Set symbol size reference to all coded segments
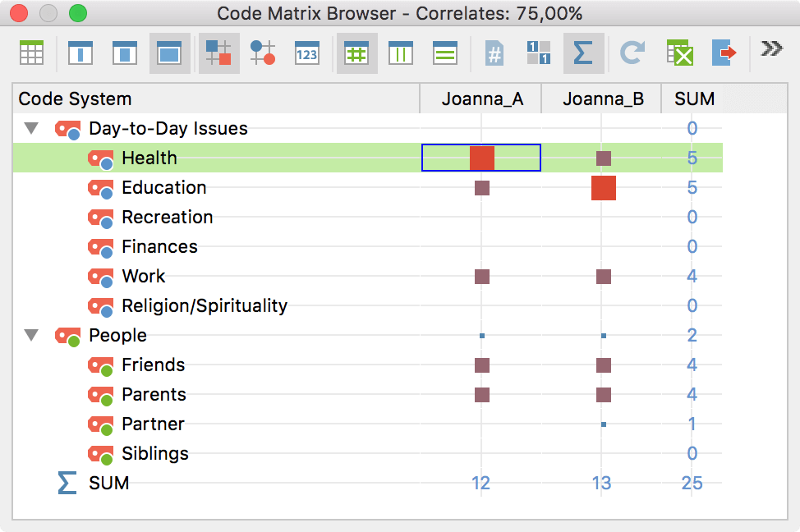The width and height of the screenshot is (800, 532). [x=356, y=53]
